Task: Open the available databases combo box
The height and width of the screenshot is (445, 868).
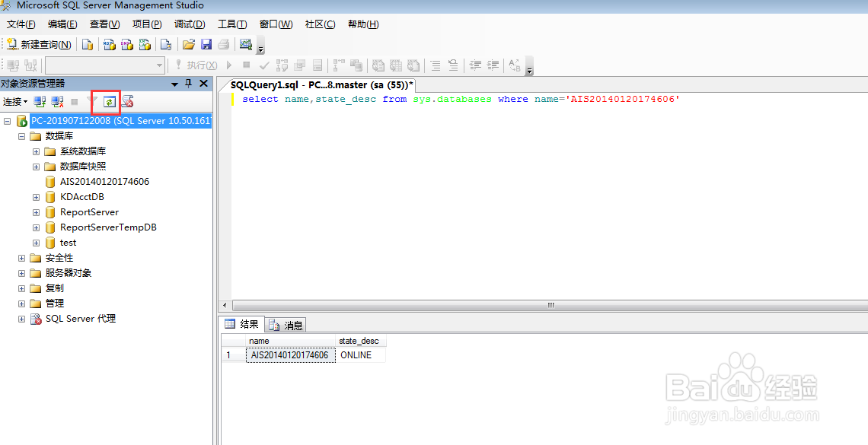Action: 105,65
